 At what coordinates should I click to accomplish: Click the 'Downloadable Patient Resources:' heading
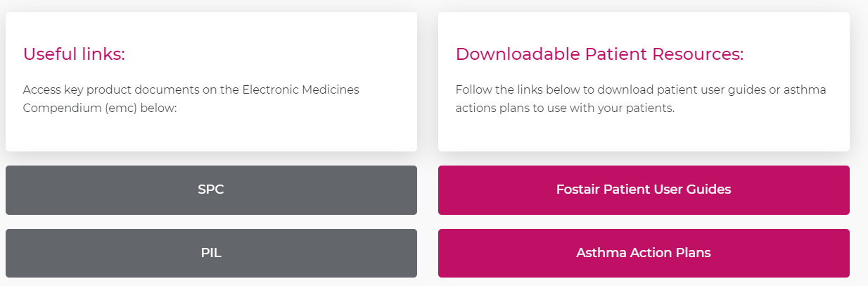coord(599,54)
